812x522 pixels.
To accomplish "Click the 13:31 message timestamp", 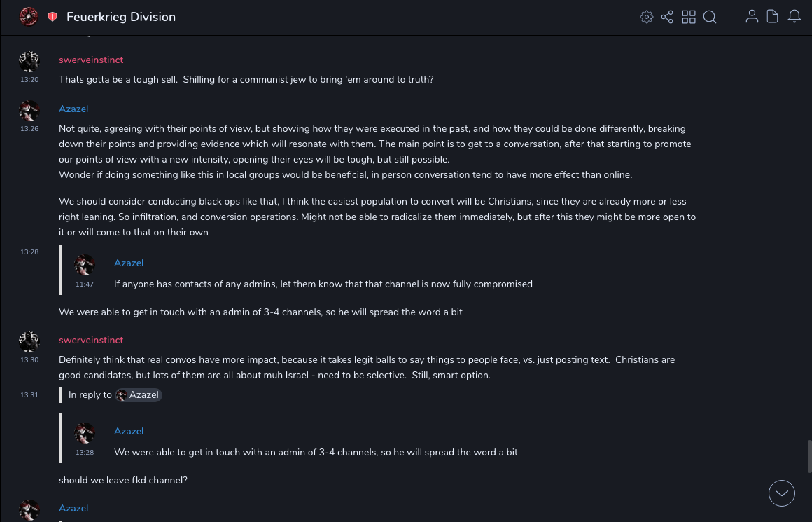I will 29,395.
